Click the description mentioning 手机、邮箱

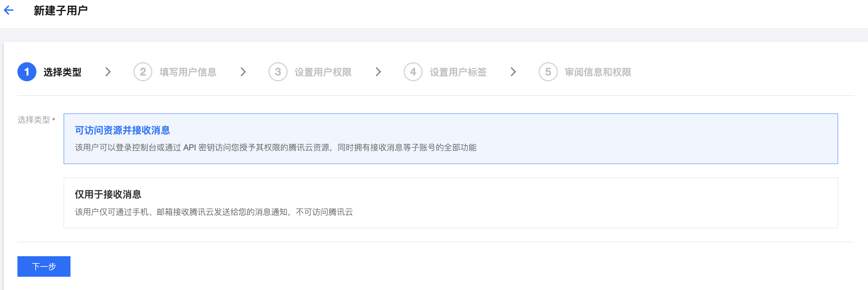214,212
